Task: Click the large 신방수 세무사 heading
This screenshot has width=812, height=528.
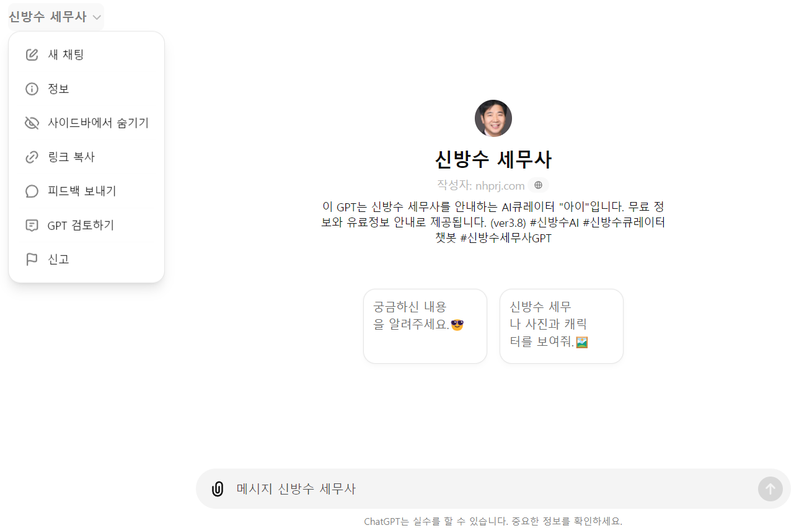Action: click(x=493, y=160)
